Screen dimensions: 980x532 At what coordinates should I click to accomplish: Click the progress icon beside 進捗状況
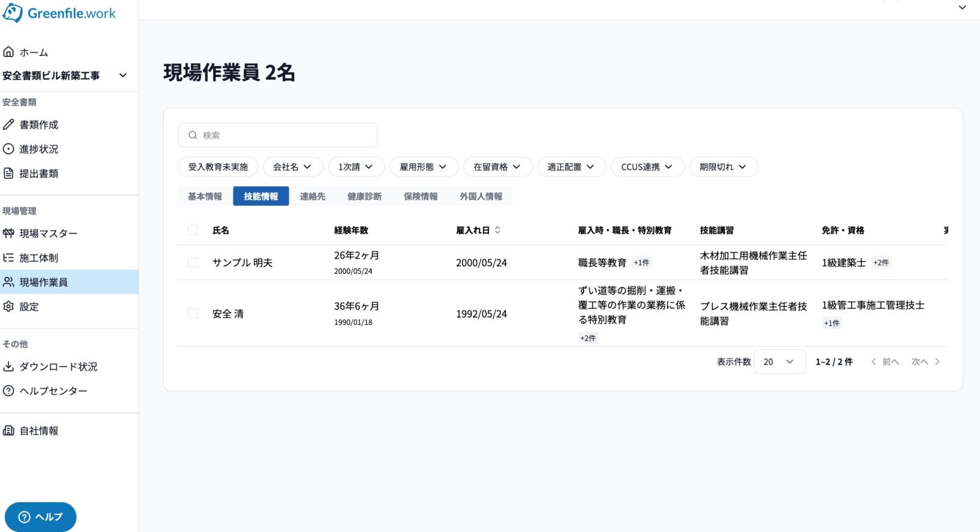(9, 149)
